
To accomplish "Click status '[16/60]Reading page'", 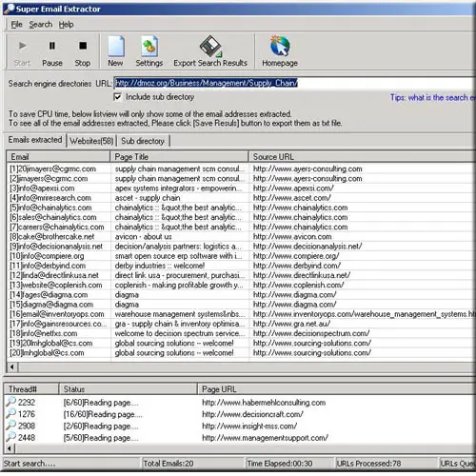I will point(103,414).
